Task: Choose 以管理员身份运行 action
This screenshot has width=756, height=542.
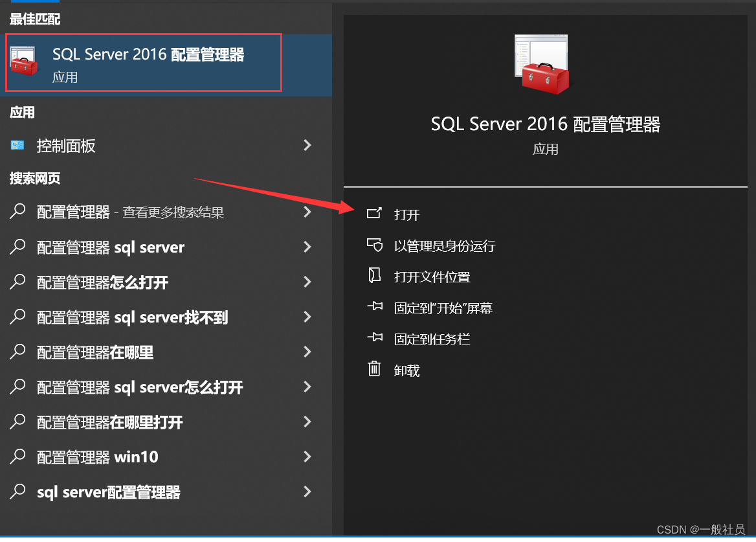Action: click(445, 246)
